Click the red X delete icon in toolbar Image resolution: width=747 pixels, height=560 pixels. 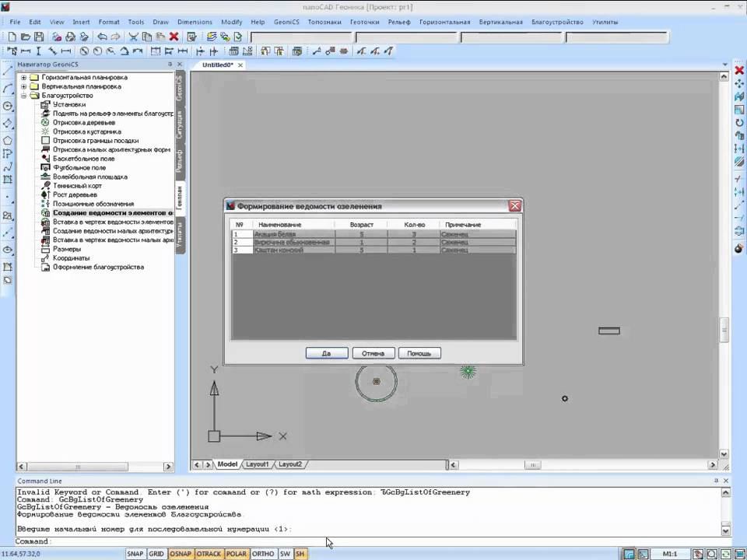174,37
